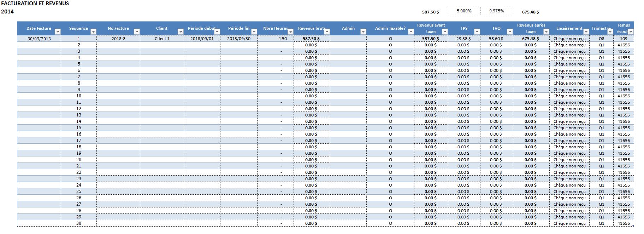Click the Q3 trimestre cell
The width and height of the screenshot is (644, 234).
602,39
